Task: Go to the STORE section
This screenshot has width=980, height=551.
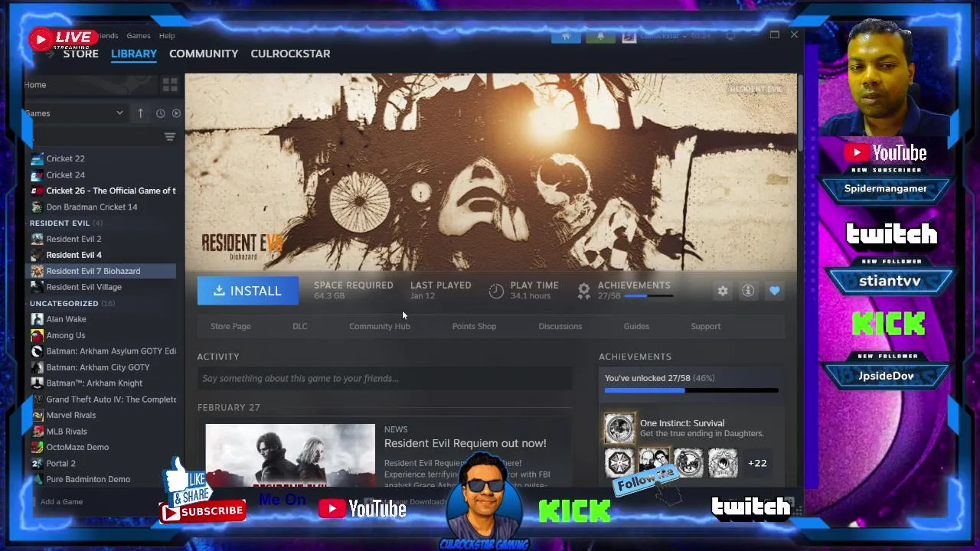Action: [x=80, y=54]
